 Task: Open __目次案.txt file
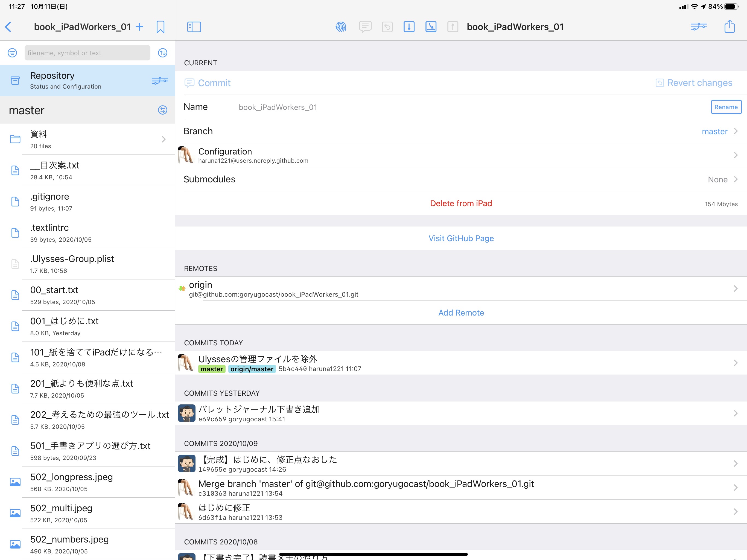(87, 170)
